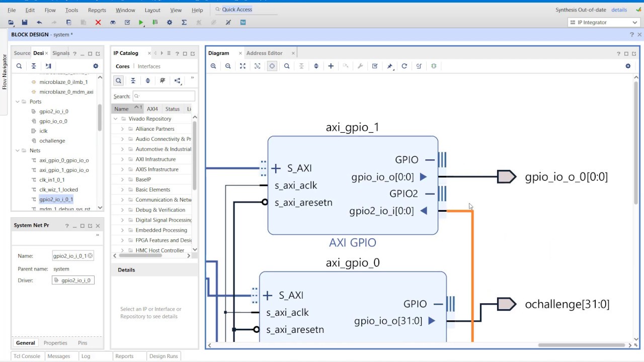Switch to the Signals tab
644x362 pixels.
coord(61,53)
